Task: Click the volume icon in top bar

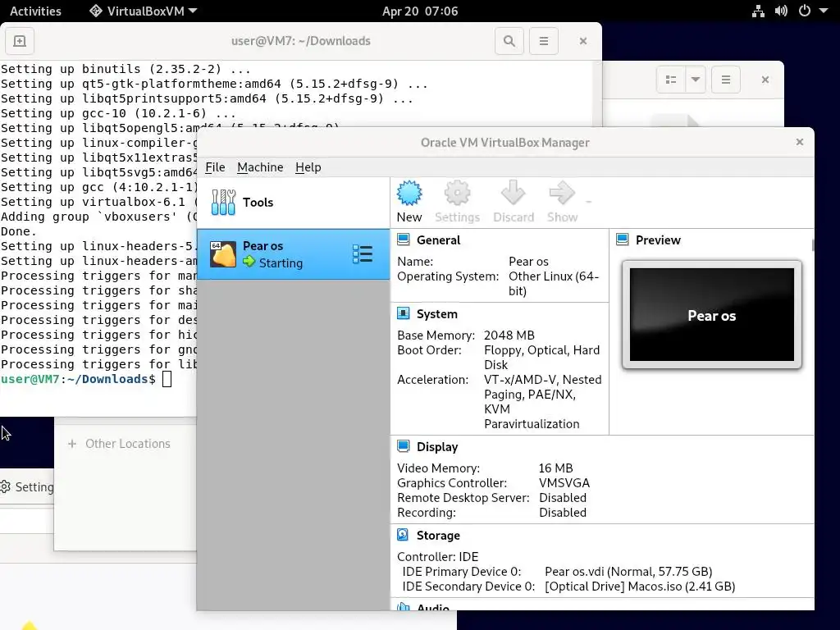Action: click(781, 11)
